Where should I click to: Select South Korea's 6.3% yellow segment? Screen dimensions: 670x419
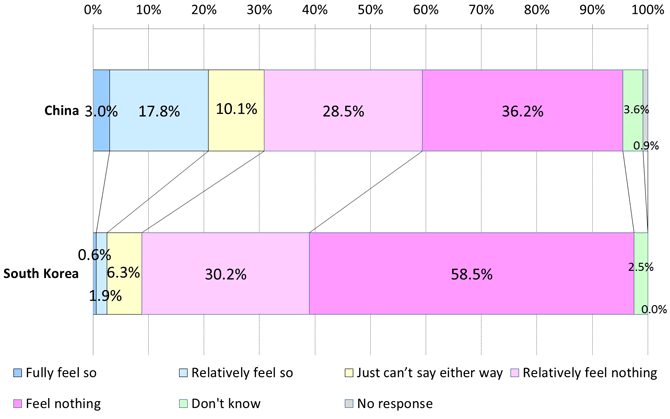click(x=124, y=273)
